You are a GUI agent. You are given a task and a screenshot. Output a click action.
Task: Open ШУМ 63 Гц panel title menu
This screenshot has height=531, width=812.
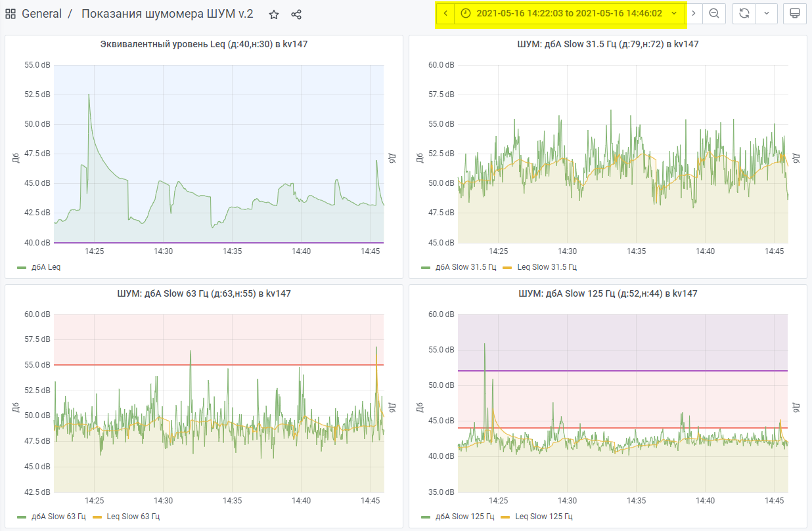[204, 294]
